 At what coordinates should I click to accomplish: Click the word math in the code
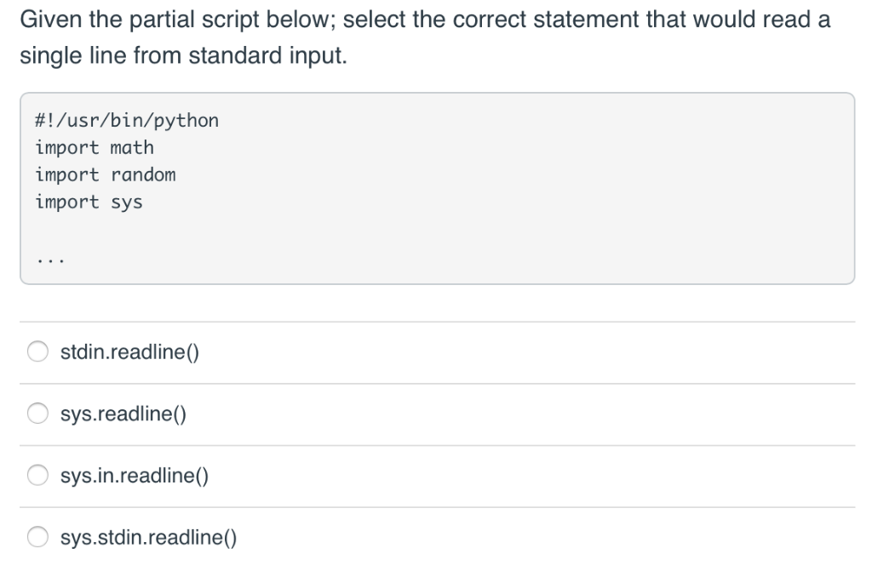coord(132,148)
